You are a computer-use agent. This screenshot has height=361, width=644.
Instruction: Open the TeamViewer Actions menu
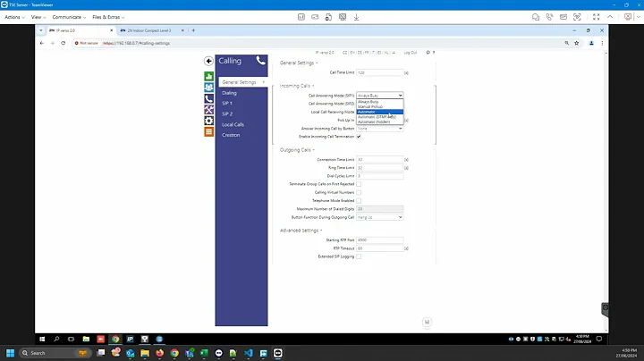point(14,17)
